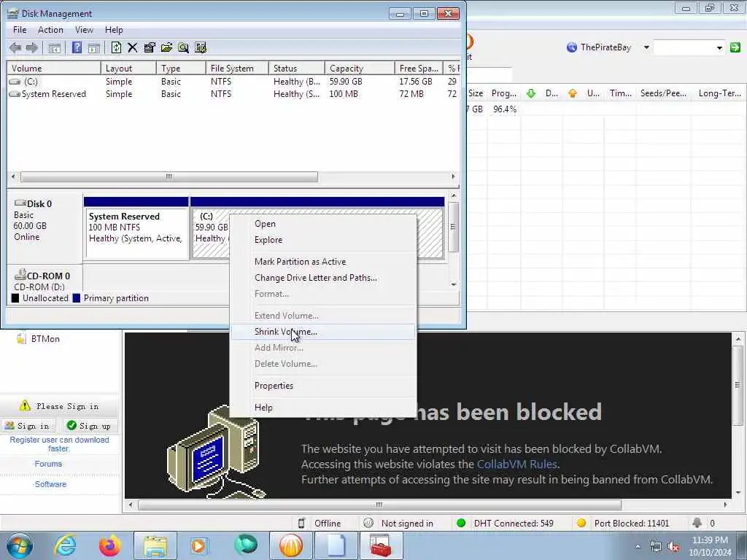Image resolution: width=747 pixels, height=560 pixels.
Task: Choose Help from context menu
Action: (x=323, y=408)
